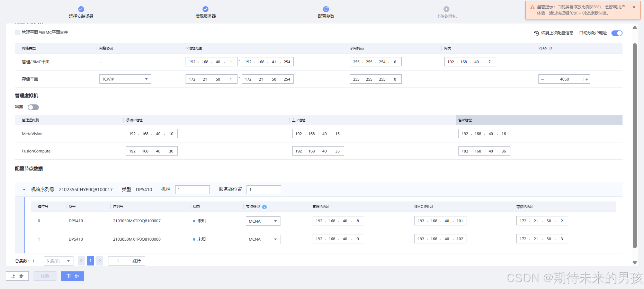
Task: Click the 跳转 button
Action: point(136,261)
